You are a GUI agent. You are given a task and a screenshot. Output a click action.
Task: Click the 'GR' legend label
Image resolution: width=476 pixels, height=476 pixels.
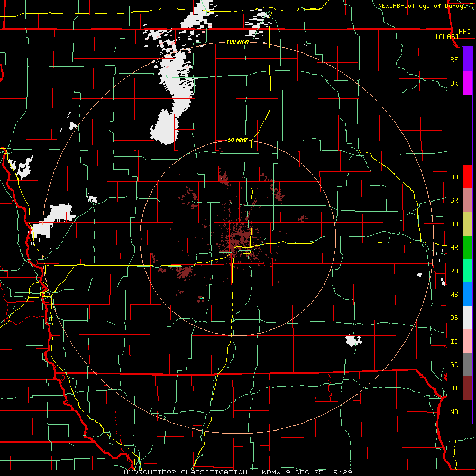(x=454, y=200)
